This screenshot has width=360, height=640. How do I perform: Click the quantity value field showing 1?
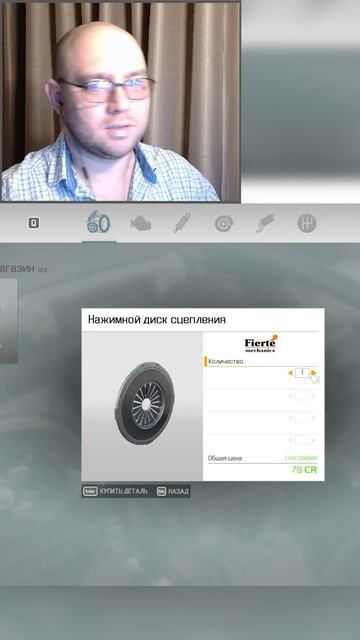click(302, 373)
